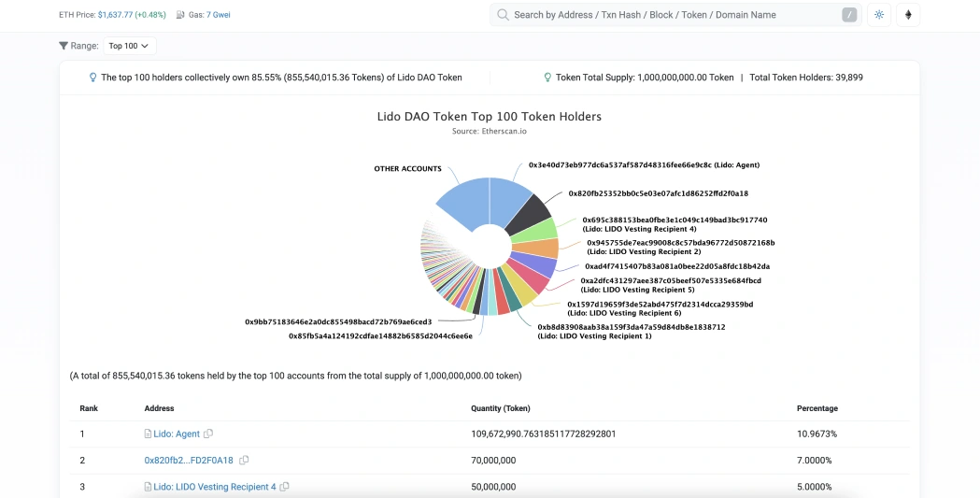Click lightbulb icon next to Token Total Supply
Screen dimensions: 980x498
click(x=547, y=78)
